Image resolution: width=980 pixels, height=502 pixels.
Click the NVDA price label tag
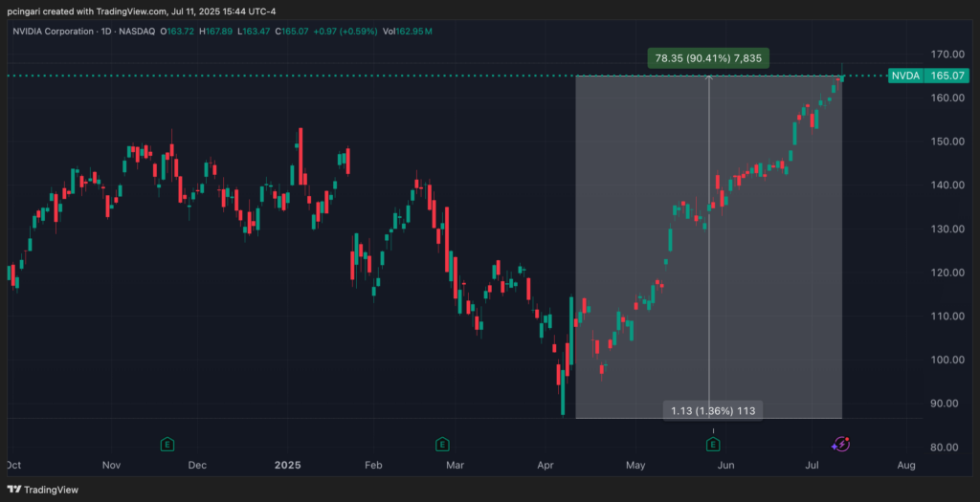[x=905, y=76]
